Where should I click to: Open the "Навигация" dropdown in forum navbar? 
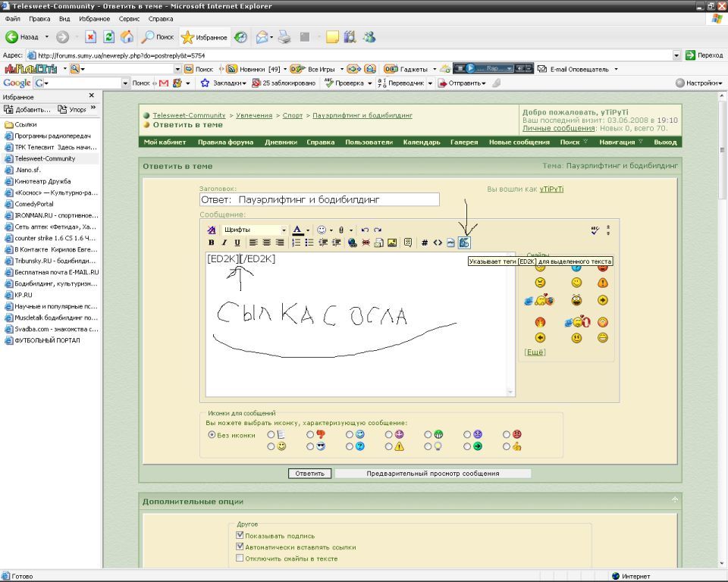(x=620, y=142)
